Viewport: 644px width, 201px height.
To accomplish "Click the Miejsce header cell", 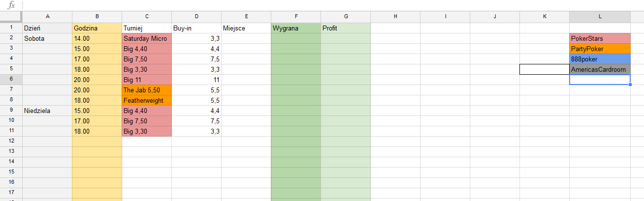I will [246, 28].
